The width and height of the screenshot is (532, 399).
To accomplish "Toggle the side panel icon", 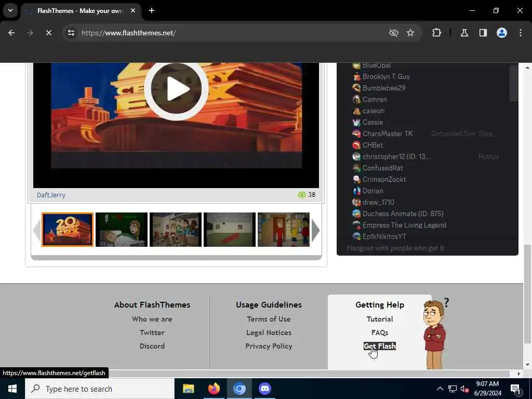I will 483,33.
